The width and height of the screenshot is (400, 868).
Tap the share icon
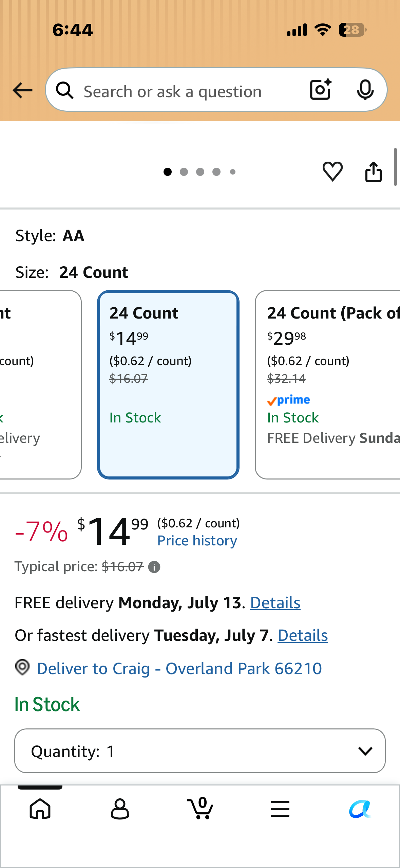(374, 171)
